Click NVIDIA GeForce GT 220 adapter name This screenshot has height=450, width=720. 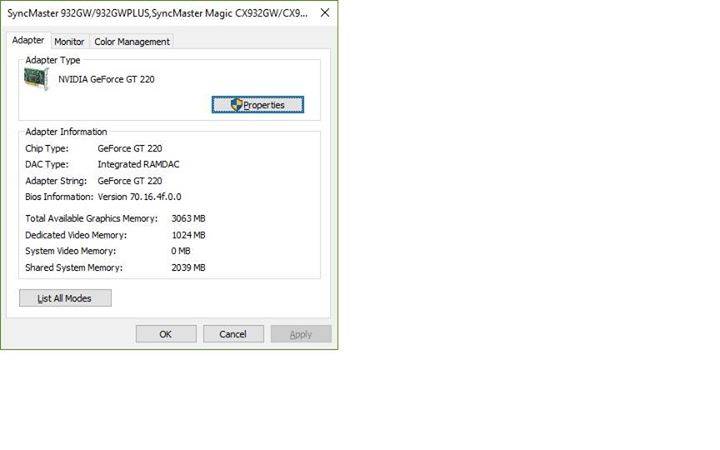point(106,79)
